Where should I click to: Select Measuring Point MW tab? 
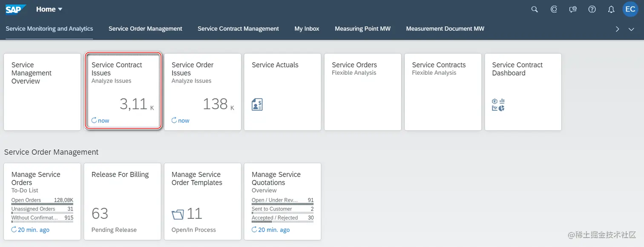[362, 29]
